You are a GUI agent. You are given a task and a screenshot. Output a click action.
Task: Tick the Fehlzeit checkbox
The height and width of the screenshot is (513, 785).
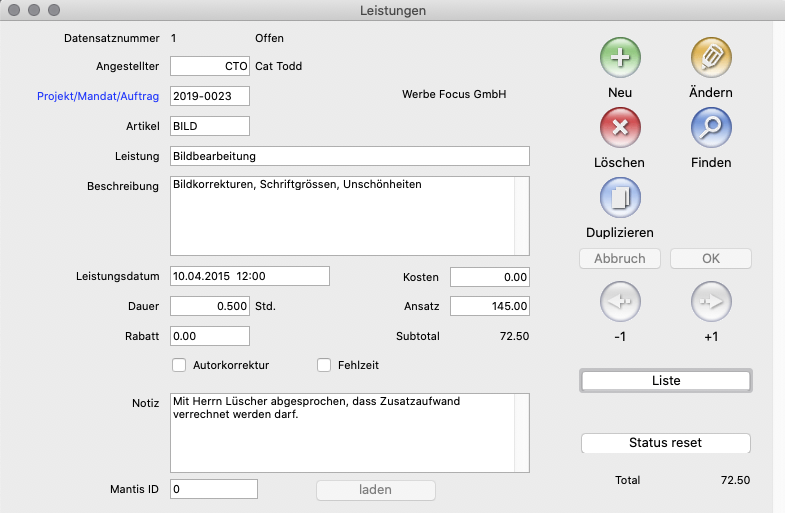pyautogui.click(x=324, y=365)
